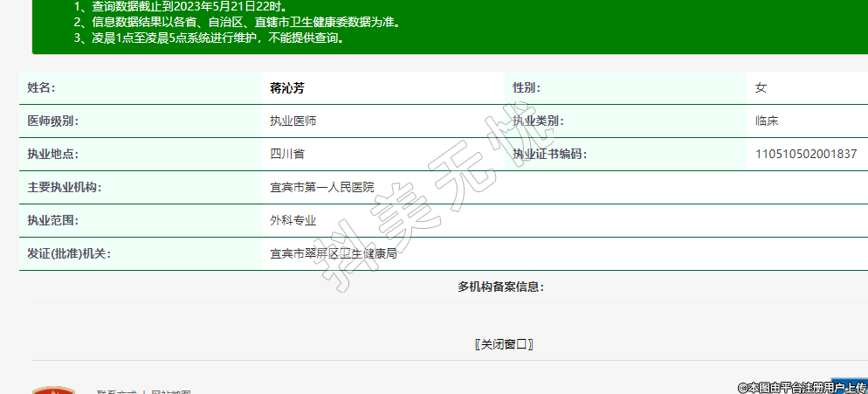
Task: Click the 四川省 location value
Action: 286,155
